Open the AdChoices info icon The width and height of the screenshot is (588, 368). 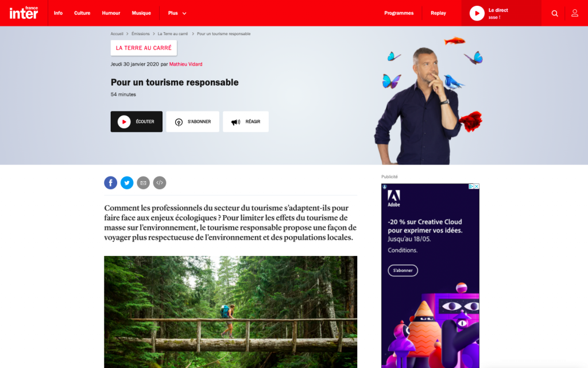(471, 186)
